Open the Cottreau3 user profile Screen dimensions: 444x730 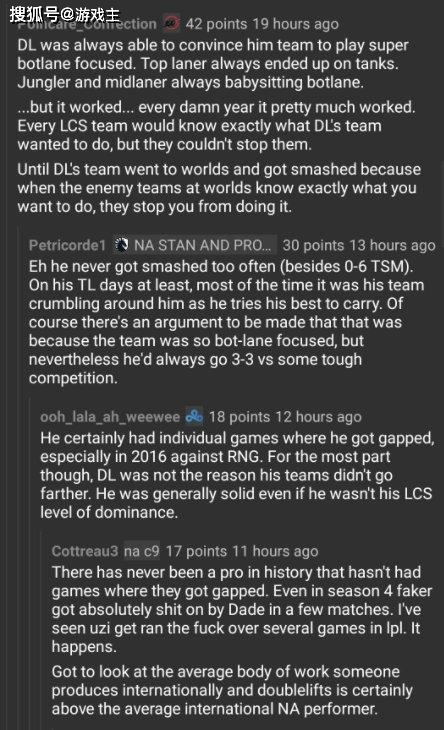coord(85,551)
